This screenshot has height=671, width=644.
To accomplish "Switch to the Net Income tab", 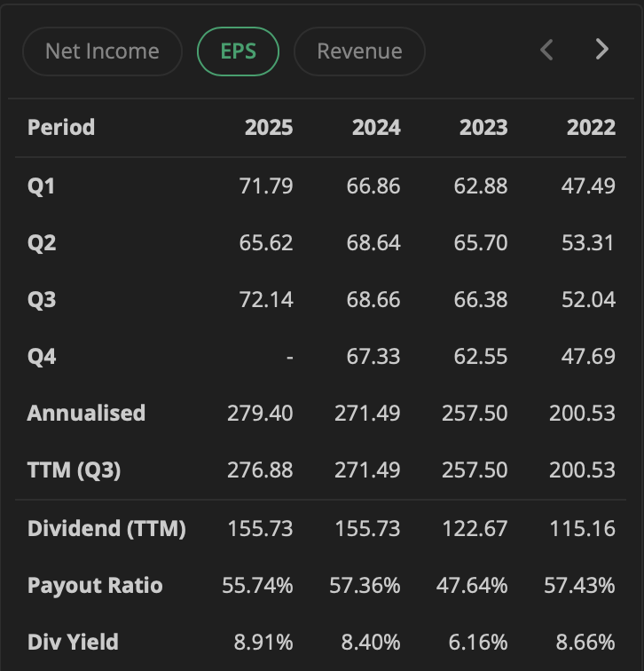I will tap(102, 51).
